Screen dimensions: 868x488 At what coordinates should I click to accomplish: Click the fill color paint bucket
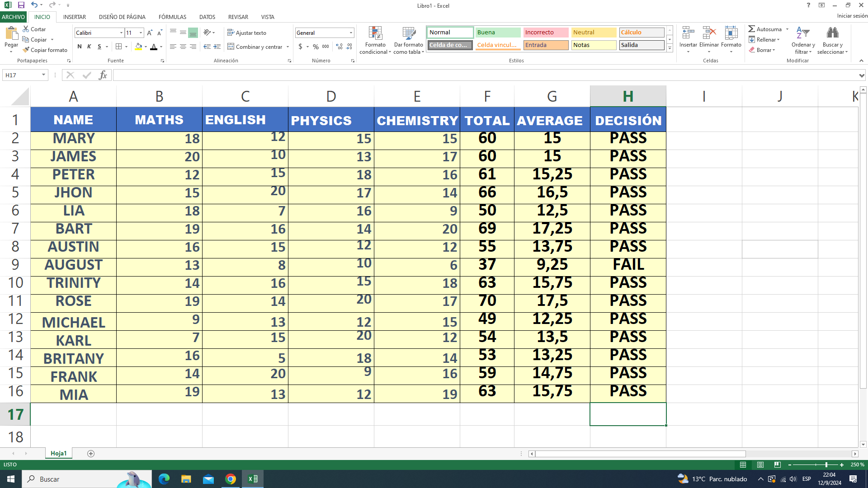[138, 47]
